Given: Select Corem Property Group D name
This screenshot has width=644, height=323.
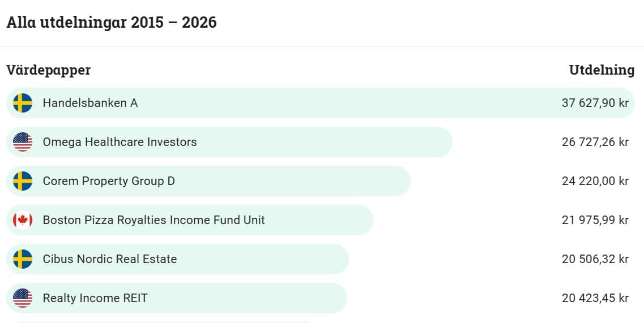Looking at the screenshot, I should tap(109, 181).
